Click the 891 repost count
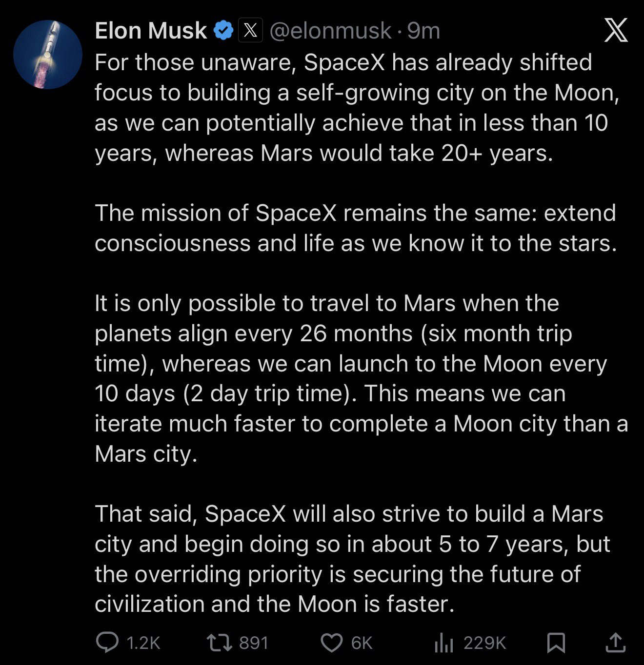Screen dimensions: 644x665 254,643
